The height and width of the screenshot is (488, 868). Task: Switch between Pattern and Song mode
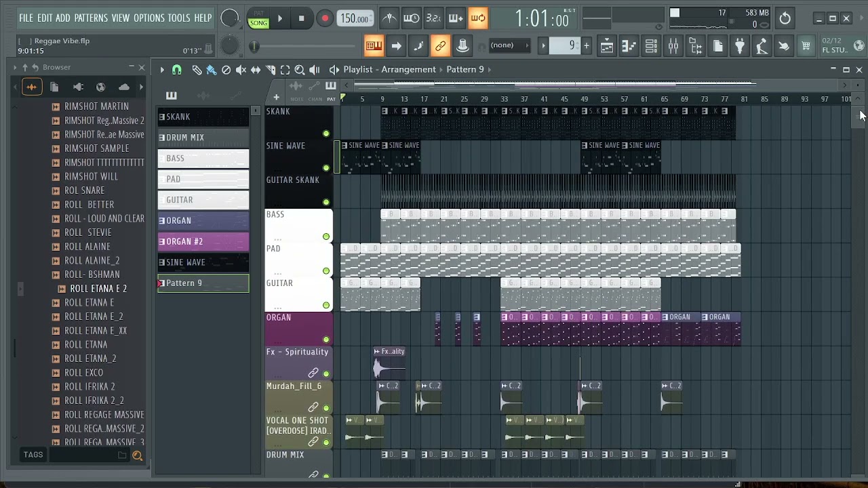pyautogui.click(x=258, y=18)
